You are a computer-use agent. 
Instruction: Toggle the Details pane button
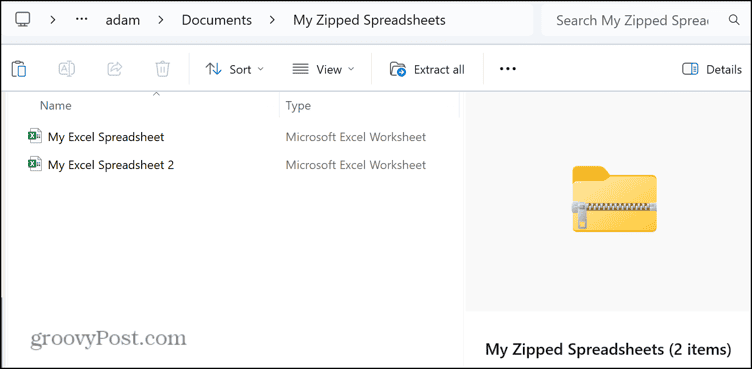click(712, 70)
